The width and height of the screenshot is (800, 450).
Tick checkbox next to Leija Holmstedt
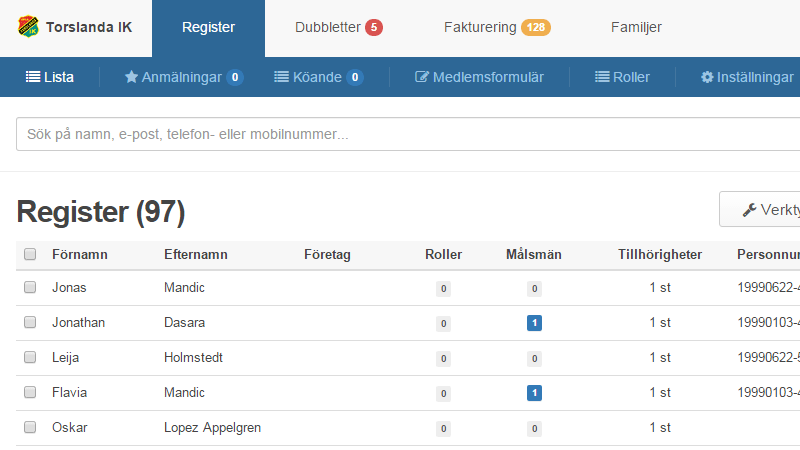tap(30, 358)
